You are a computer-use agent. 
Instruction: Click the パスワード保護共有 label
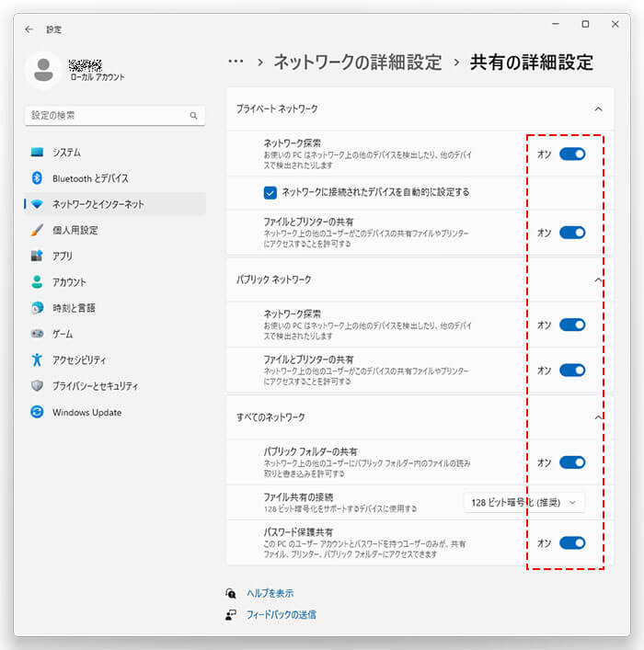pyautogui.click(x=298, y=531)
